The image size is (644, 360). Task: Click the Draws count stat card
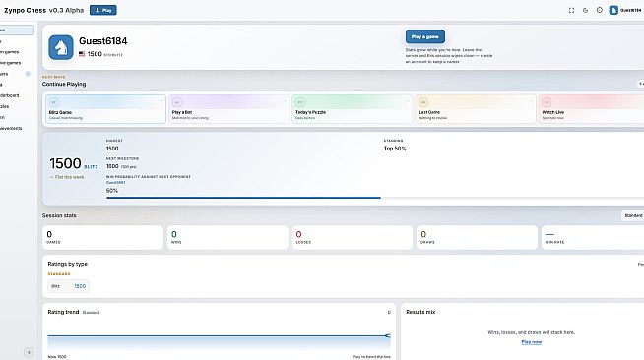pyautogui.click(x=478, y=237)
